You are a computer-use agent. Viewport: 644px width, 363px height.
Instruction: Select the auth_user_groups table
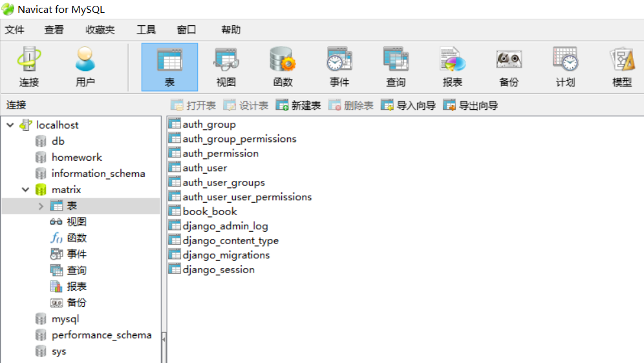coord(224,182)
